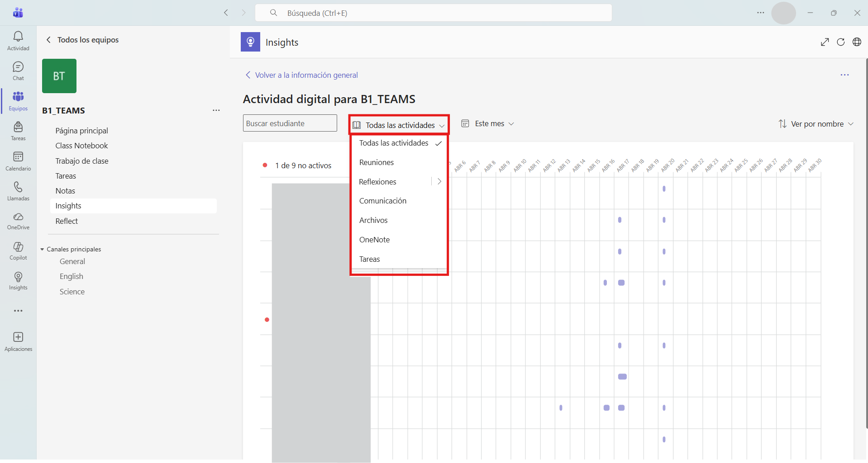Image resolution: width=868 pixels, height=463 pixels.
Task: Open Copilot in left rail
Action: (x=18, y=250)
